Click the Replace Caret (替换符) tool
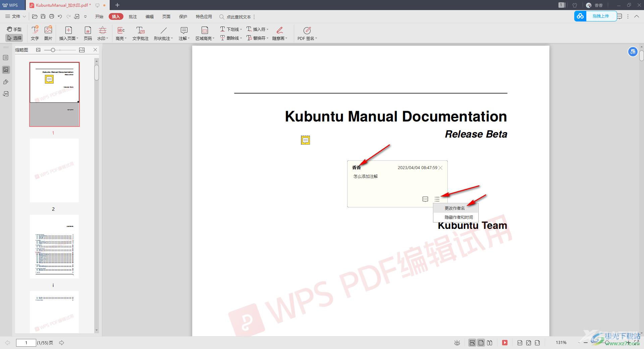644x349 pixels. pos(257,38)
